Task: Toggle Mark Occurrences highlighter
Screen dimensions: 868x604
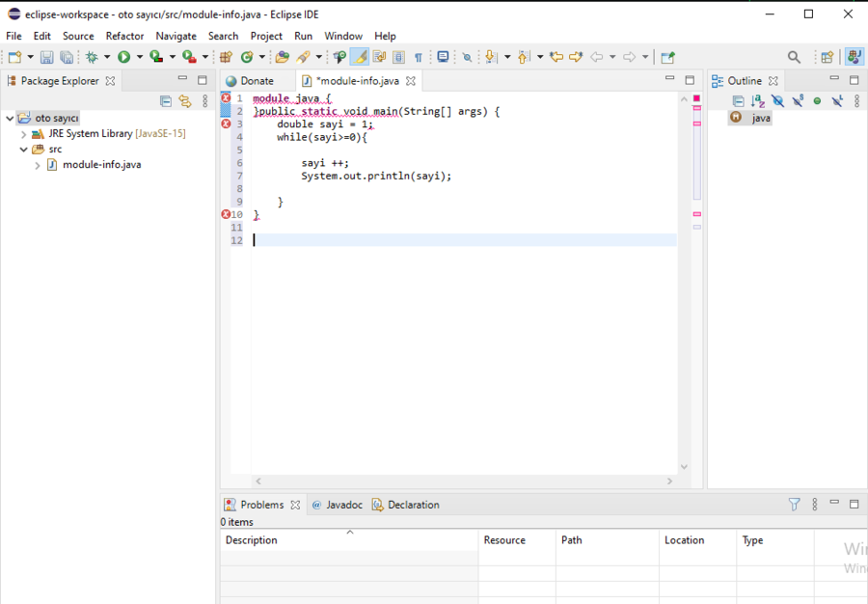Action: [x=360, y=57]
